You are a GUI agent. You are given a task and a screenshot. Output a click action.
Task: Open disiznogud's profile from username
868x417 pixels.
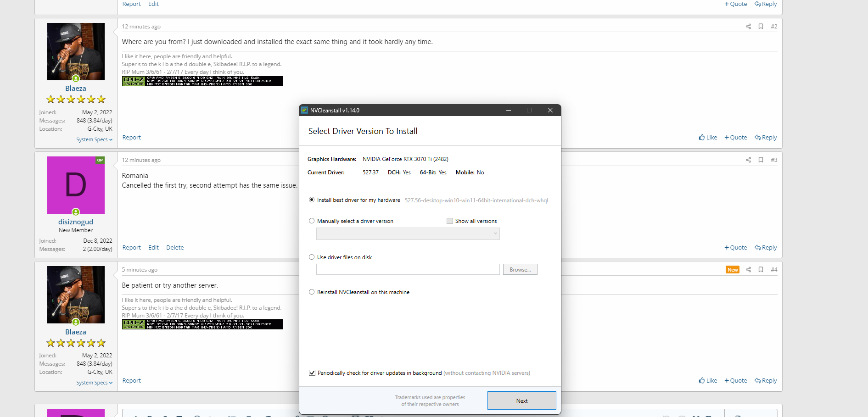pyautogui.click(x=76, y=222)
